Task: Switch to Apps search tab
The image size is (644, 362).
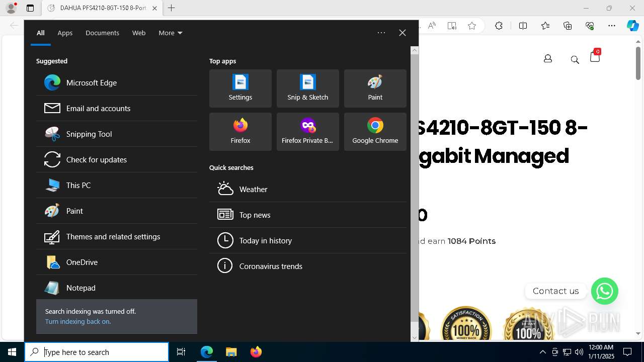Action: [x=65, y=33]
